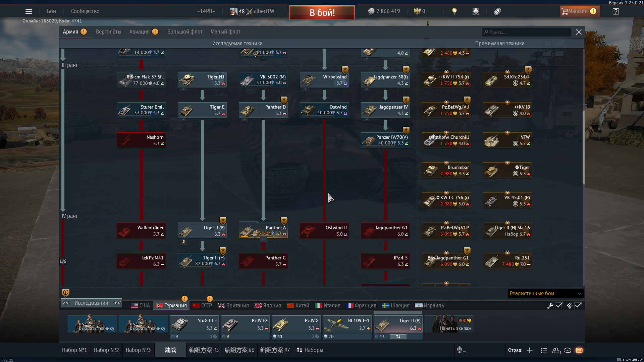Select the Tiger II (H) vehicle

coord(202,261)
